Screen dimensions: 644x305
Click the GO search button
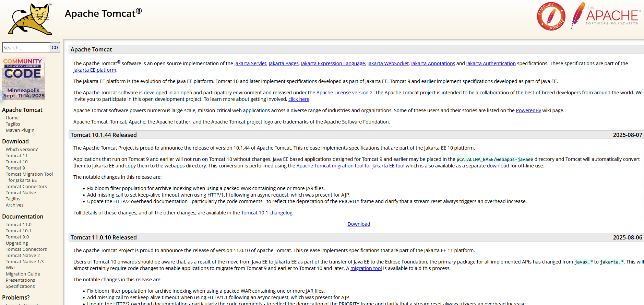pos(55,47)
